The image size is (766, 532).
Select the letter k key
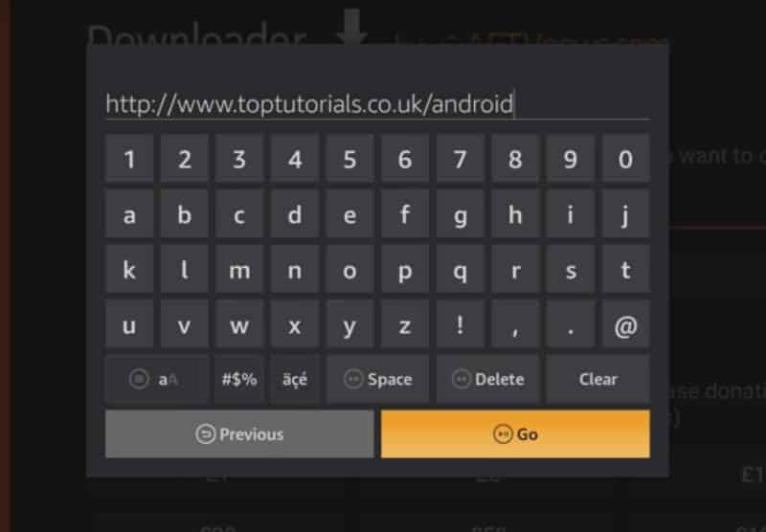(129, 270)
